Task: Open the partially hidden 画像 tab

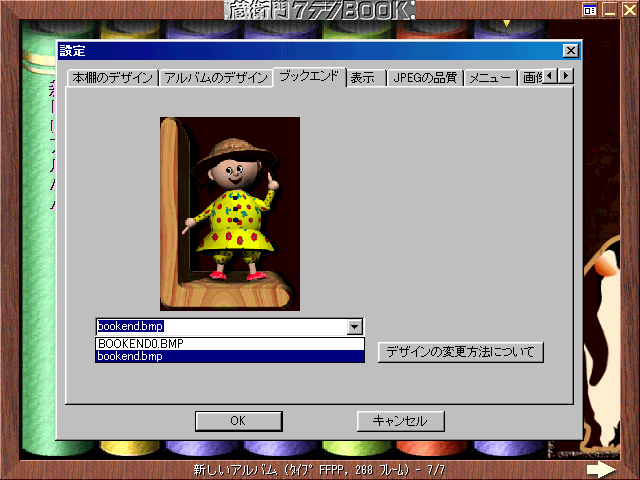Action: [x=531, y=78]
